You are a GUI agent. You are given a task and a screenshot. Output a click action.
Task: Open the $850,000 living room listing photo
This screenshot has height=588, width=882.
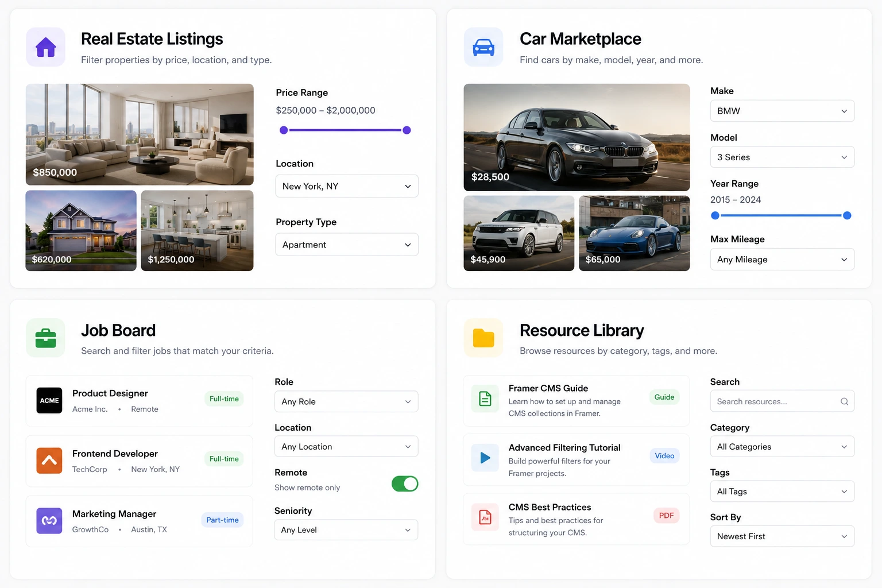point(140,134)
